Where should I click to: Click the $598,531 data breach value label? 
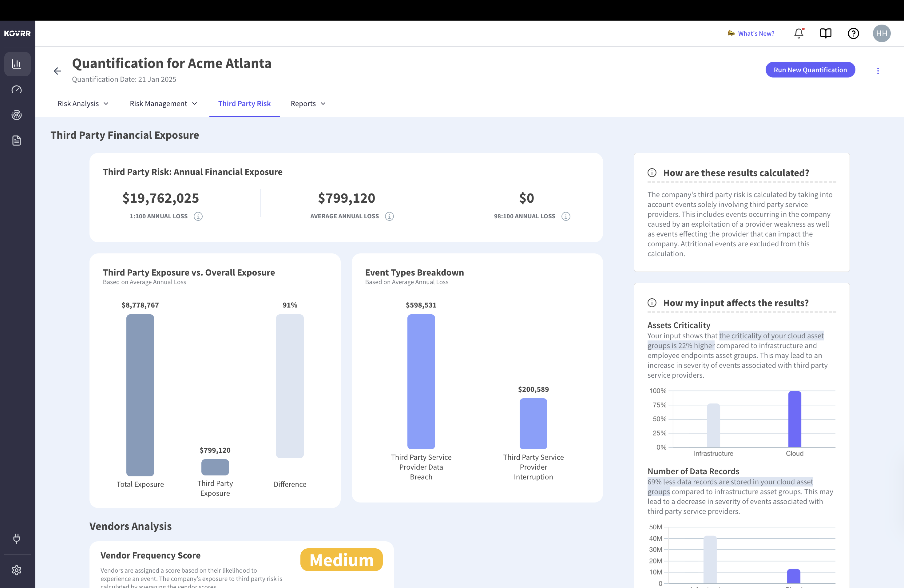pyautogui.click(x=421, y=305)
